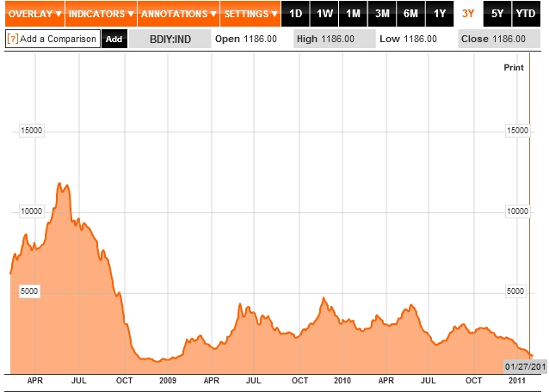Expand the Settings dropdown

[x=250, y=14]
